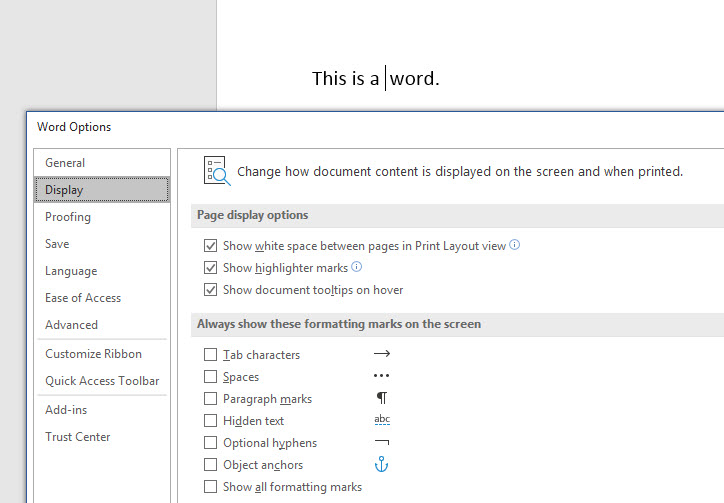
Task: Select the General category in Word Options
Action: (102, 163)
